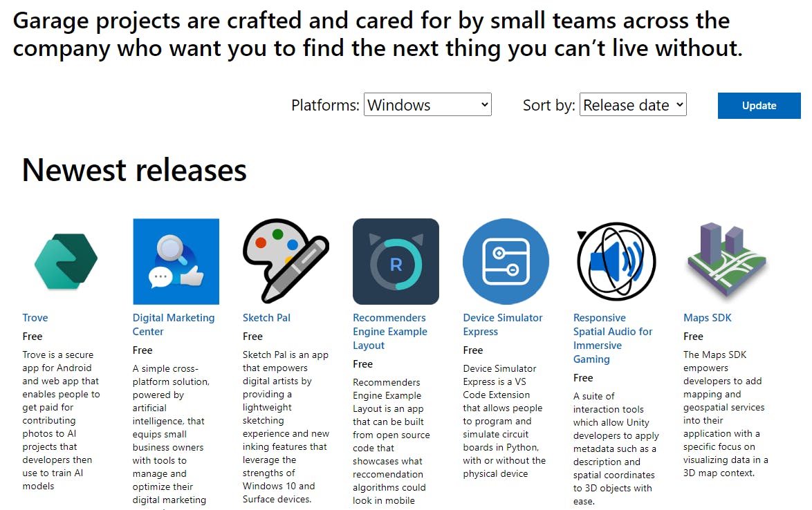This screenshot has width=812, height=510.
Task: Click the Platforms: label
Action: click(x=325, y=105)
